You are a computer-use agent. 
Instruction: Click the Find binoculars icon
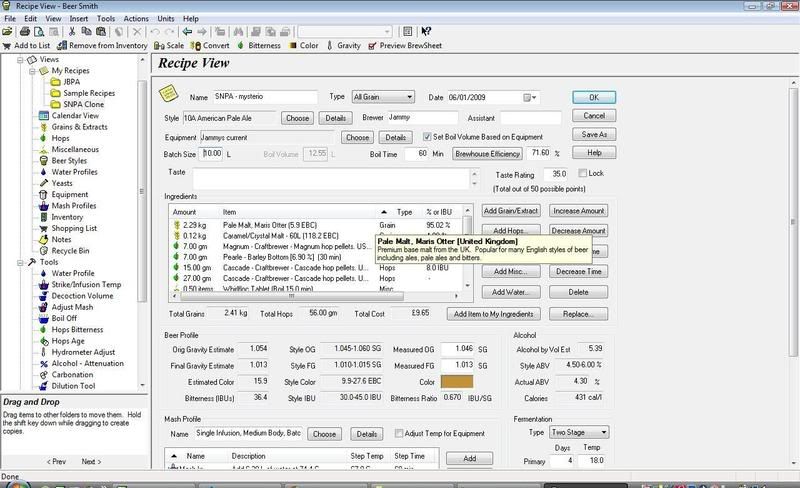click(x=238, y=32)
